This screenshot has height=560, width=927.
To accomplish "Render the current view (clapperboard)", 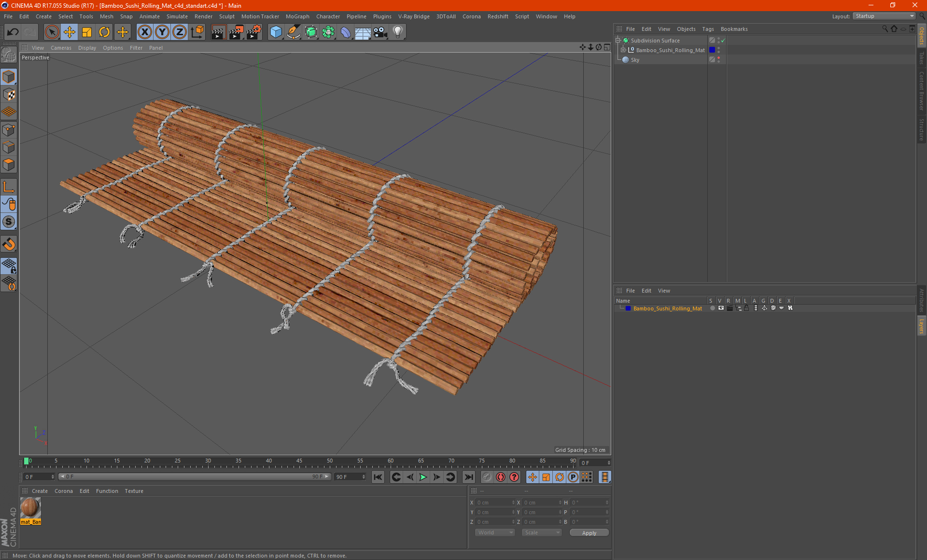I will tap(218, 32).
